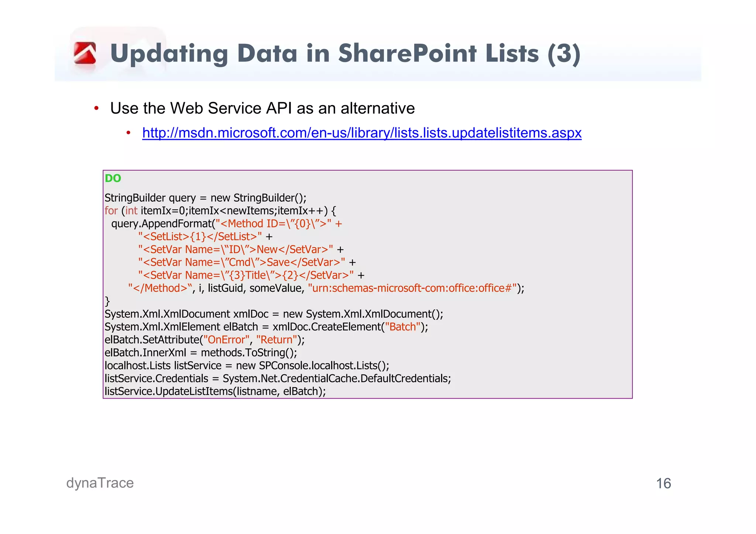Click the 'dynaTrace' footer text
Image resolution: width=756 pixels, height=534 pixels.
100,483
